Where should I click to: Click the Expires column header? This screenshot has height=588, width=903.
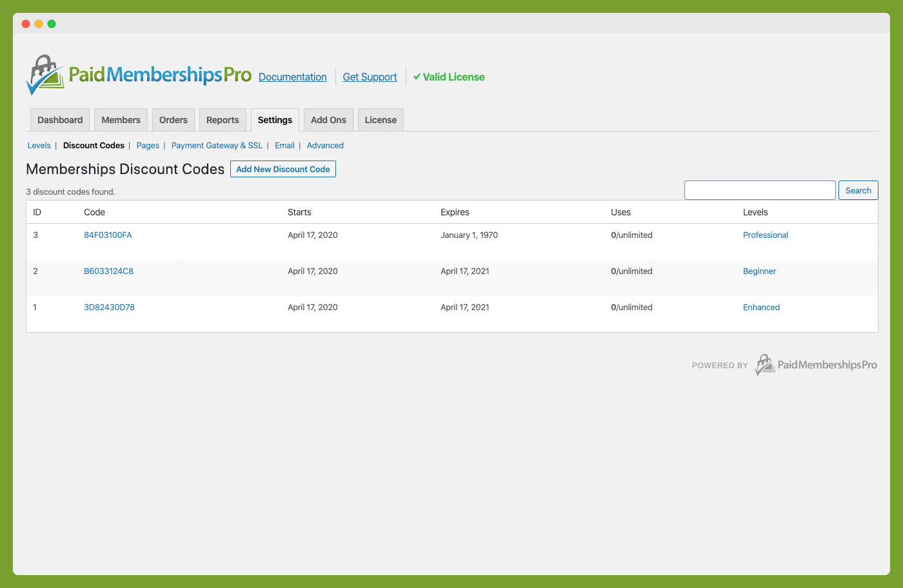[x=455, y=212]
